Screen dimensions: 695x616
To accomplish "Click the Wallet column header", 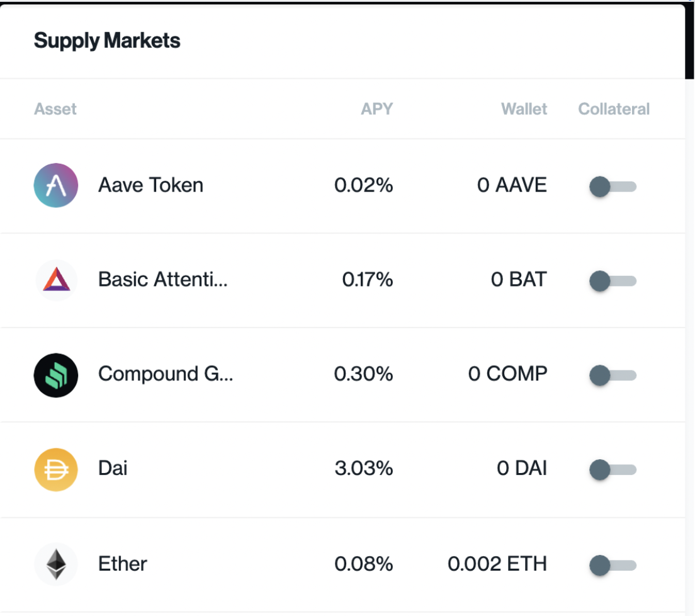I will click(524, 108).
